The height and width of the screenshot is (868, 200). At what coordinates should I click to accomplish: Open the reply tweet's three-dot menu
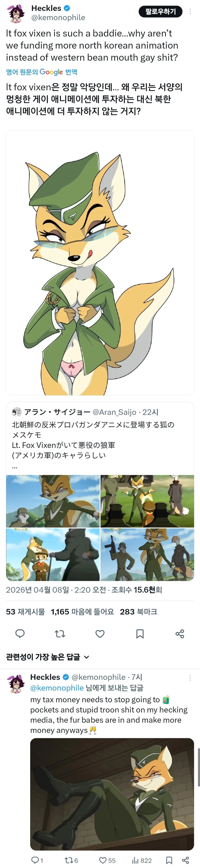tap(190, 678)
